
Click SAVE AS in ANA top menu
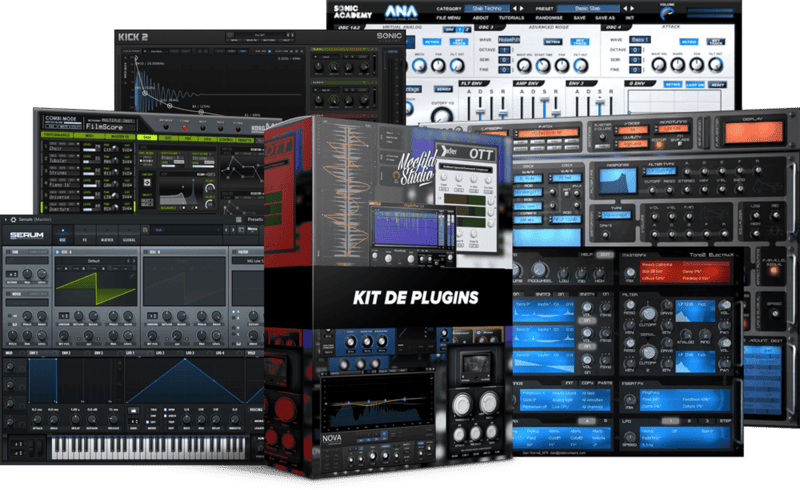pos(605,18)
